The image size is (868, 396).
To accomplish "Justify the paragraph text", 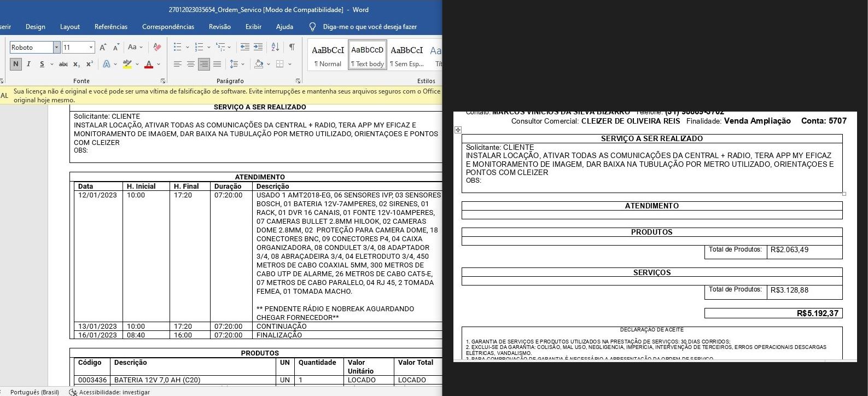I will [x=217, y=64].
